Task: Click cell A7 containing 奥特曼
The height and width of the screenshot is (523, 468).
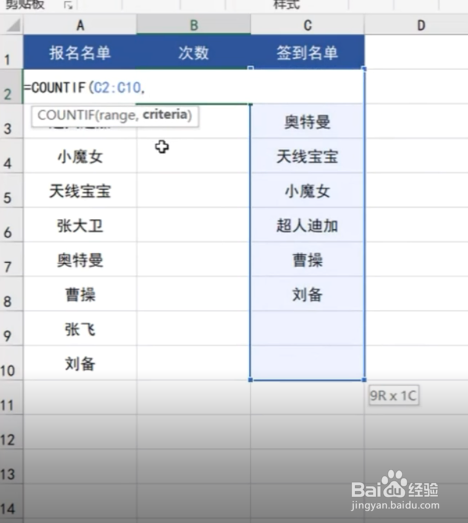Action: (x=80, y=259)
